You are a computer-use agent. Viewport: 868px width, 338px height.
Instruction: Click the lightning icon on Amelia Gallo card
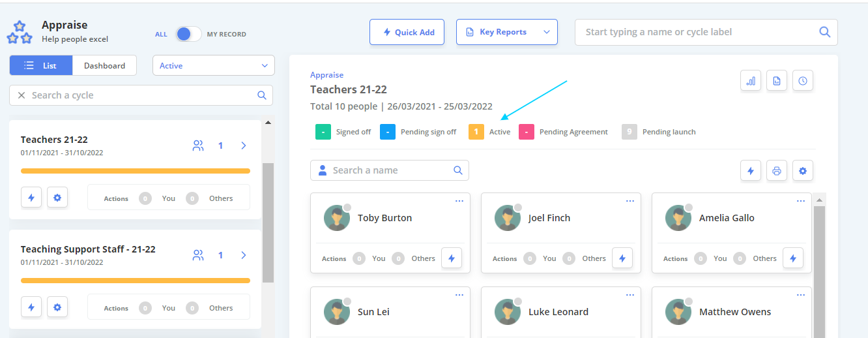[x=793, y=258]
